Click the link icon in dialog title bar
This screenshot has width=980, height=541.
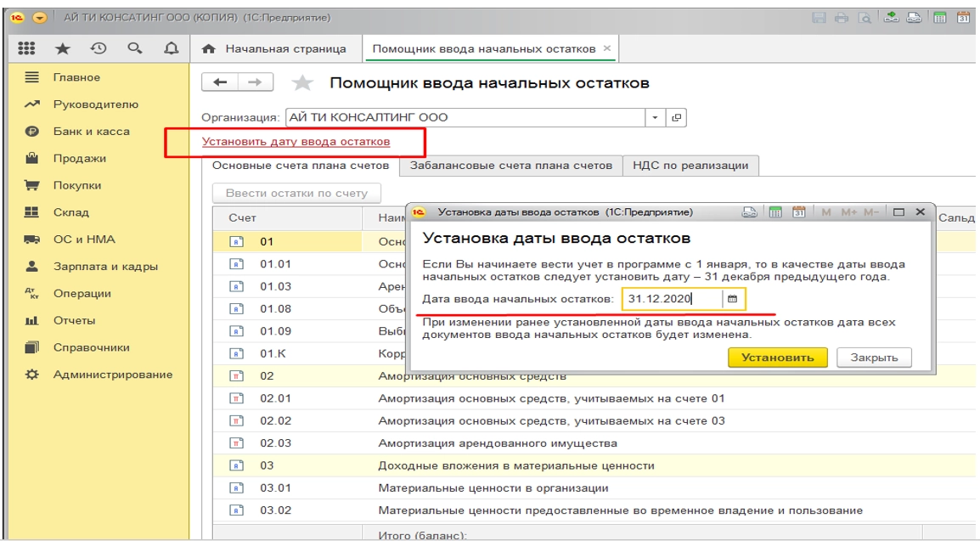(x=749, y=212)
